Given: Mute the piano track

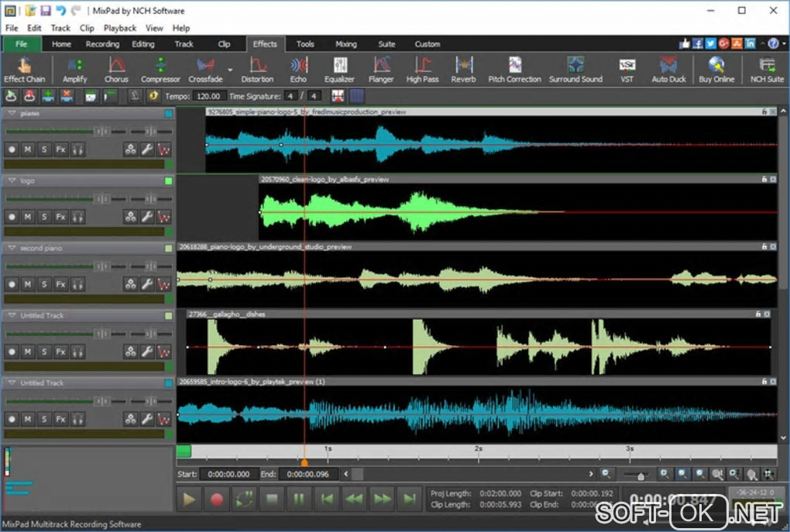Looking at the screenshot, I should (x=28, y=149).
